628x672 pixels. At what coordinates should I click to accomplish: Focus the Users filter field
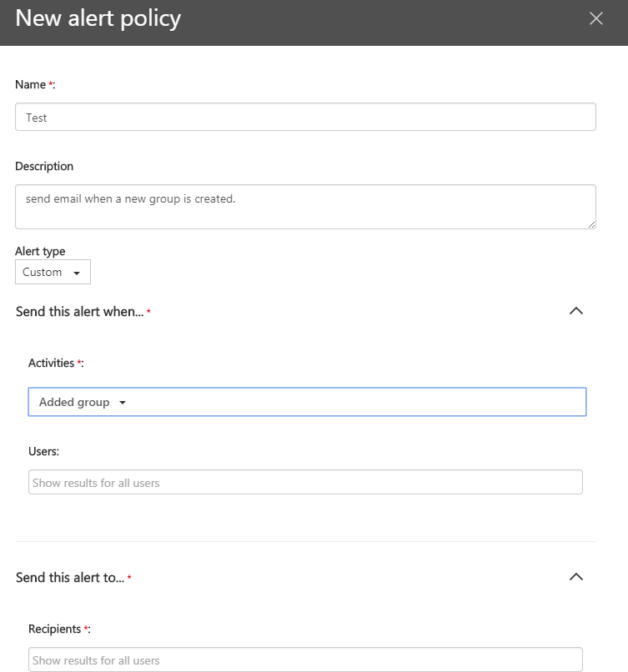click(305, 482)
